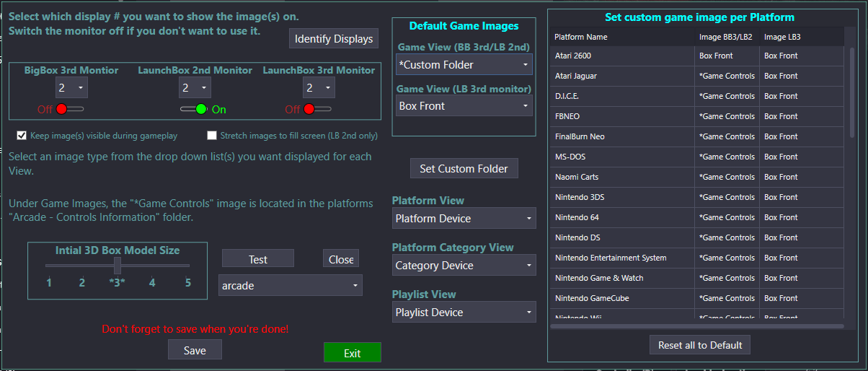Click Nintendo 64's Image LB3 Box Front cell
868x371 pixels.
[802, 217]
